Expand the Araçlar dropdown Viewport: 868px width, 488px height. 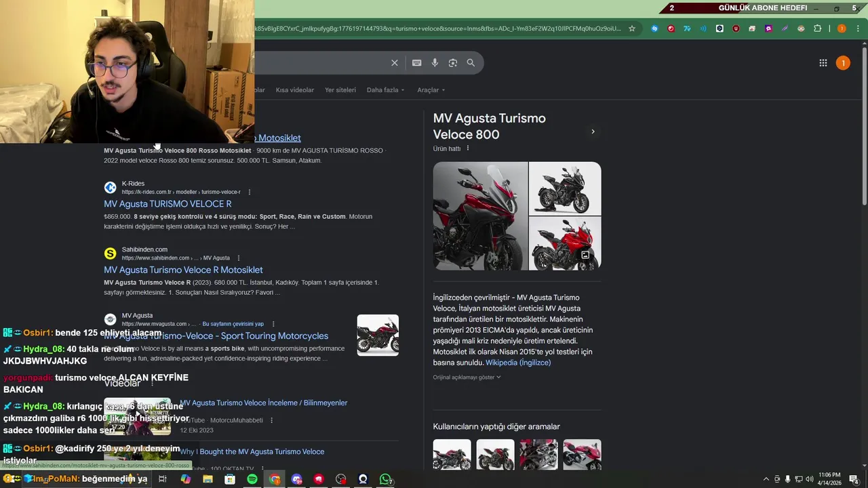(431, 90)
